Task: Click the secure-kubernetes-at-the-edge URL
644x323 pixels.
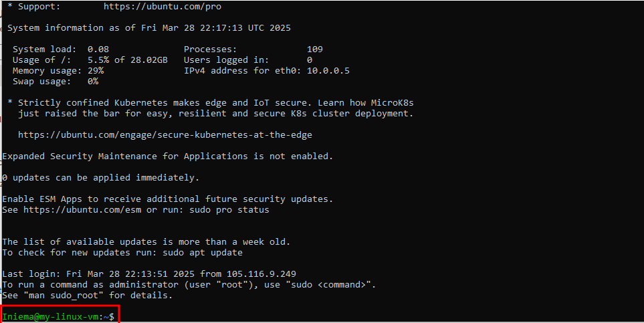Action: pyautogui.click(x=165, y=135)
